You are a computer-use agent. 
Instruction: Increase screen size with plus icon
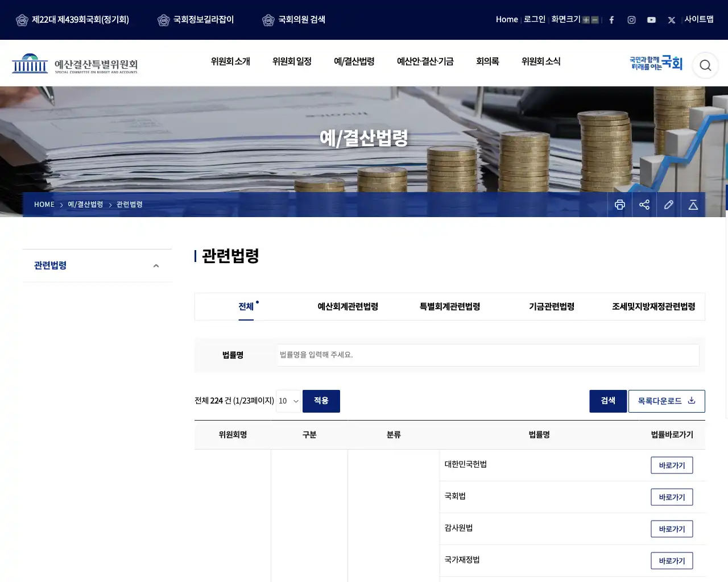click(x=586, y=20)
